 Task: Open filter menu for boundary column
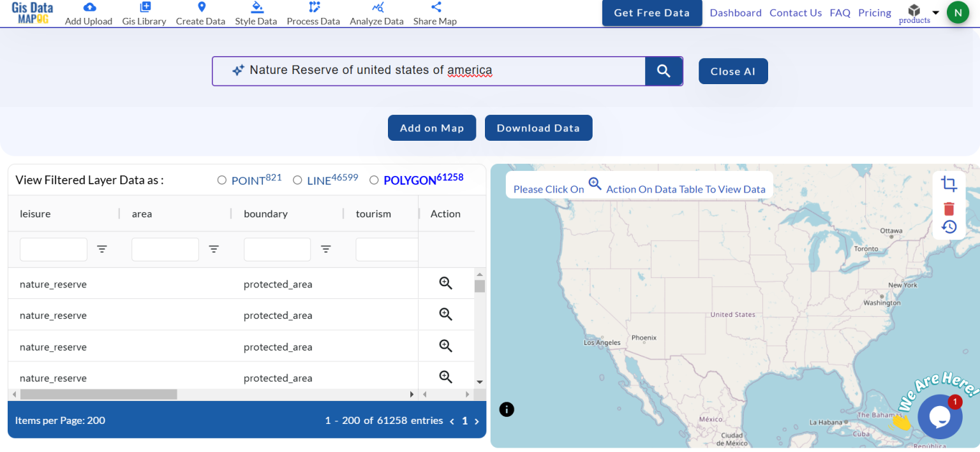(x=325, y=249)
